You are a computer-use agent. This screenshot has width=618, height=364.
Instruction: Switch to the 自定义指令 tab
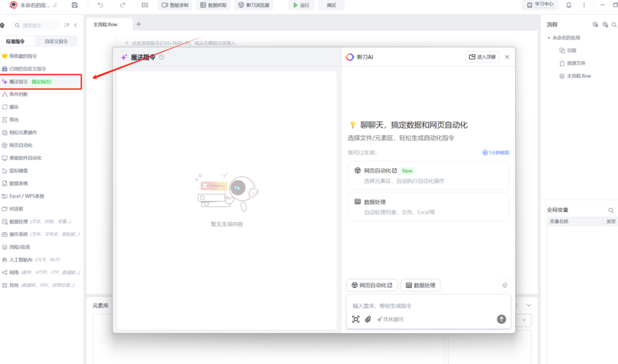56,41
